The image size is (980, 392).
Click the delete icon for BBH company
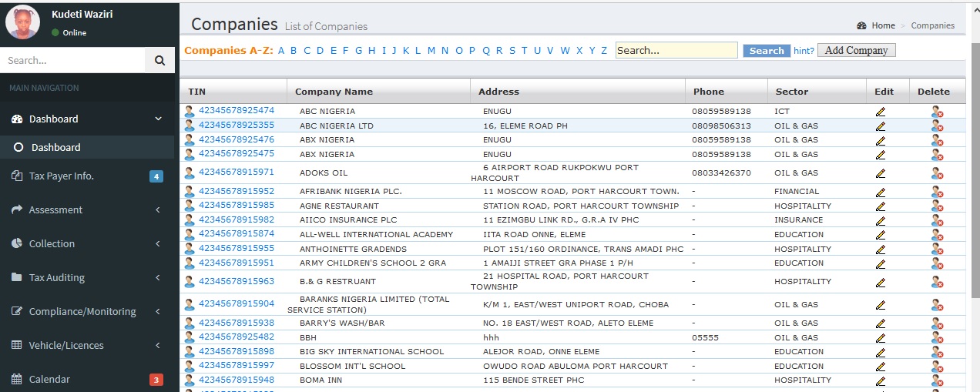click(936, 338)
